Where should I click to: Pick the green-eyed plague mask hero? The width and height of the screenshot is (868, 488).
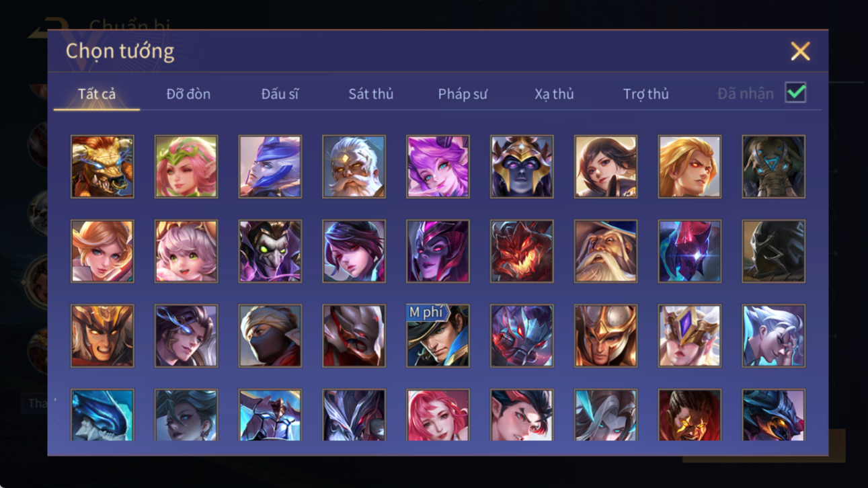click(x=270, y=251)
